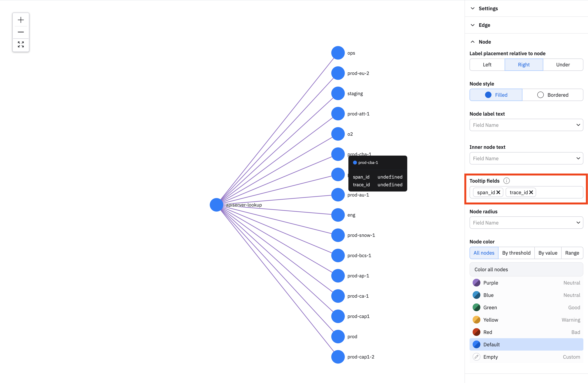Click the Tooltip fields info icon
Viewport: 588px width, 383px height.
coord(506,181)
